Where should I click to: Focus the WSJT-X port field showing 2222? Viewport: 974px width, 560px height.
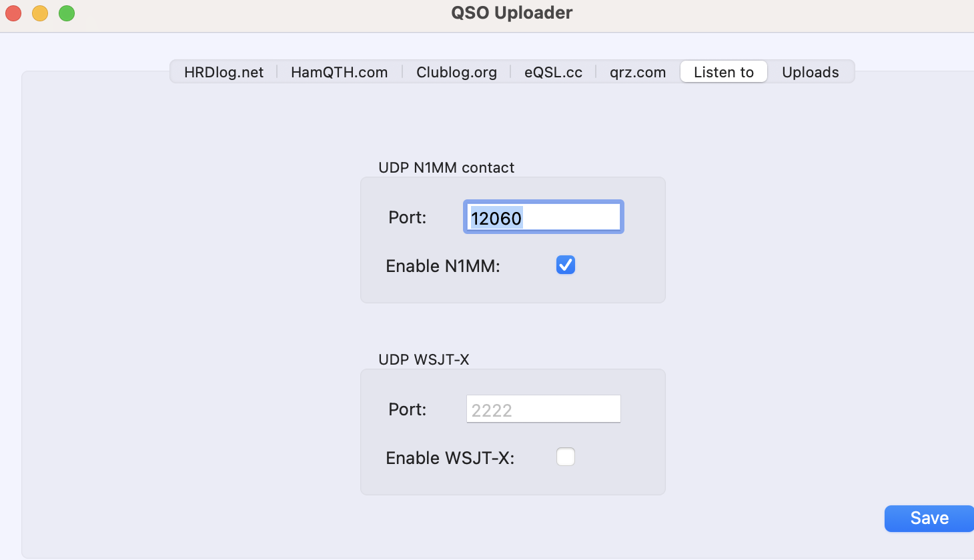(x=543, y=409)
